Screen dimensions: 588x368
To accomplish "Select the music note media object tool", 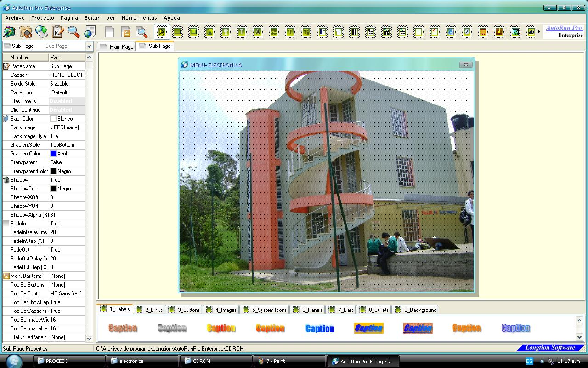I will point(499,32).
